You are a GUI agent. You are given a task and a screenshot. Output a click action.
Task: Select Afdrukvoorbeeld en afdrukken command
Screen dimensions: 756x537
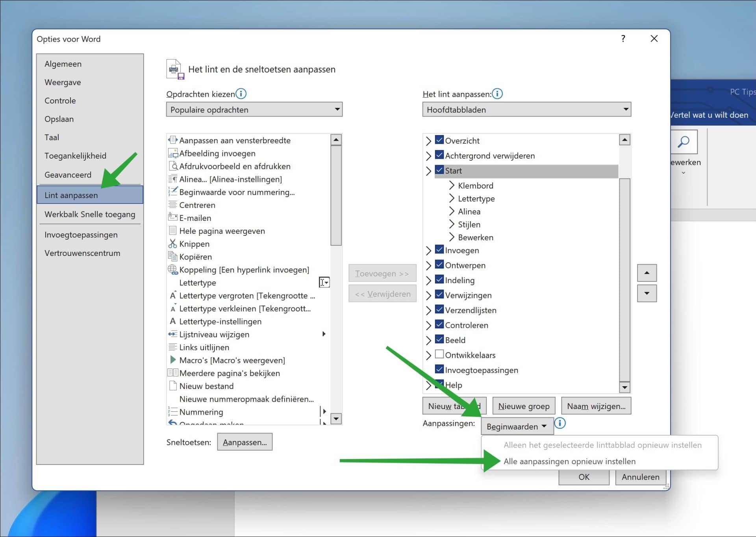point(174,166)
